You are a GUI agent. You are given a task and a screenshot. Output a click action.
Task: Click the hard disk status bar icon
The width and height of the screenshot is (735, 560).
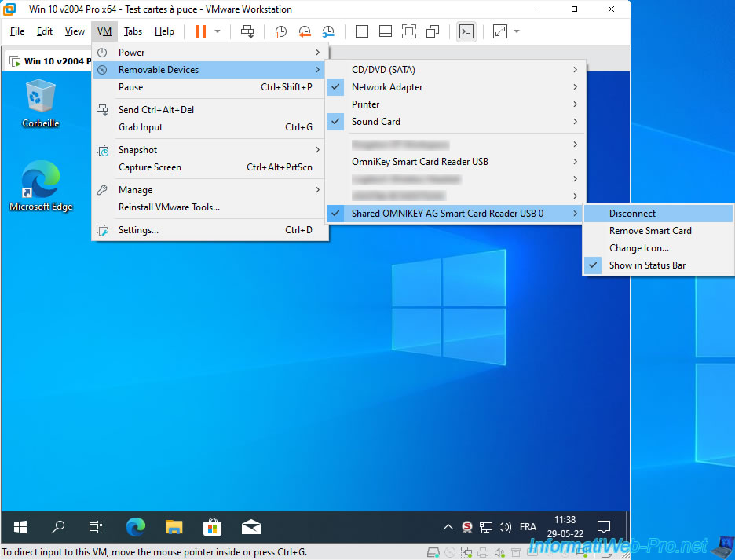tap(433, 552)
